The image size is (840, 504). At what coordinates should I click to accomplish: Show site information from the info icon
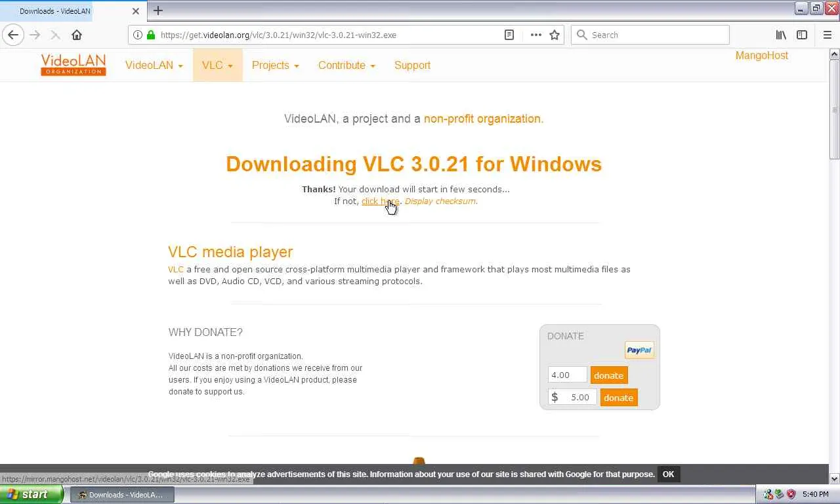(138, 35)
